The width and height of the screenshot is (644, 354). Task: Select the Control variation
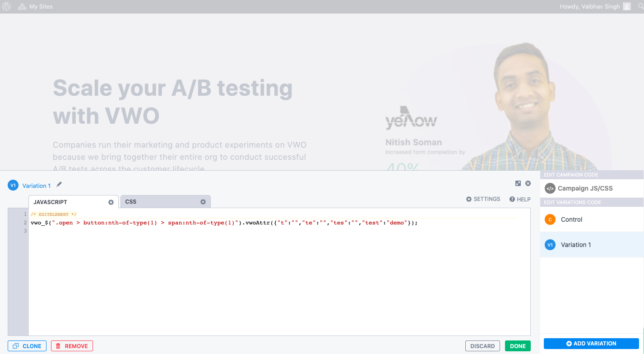tap(592, 219)
